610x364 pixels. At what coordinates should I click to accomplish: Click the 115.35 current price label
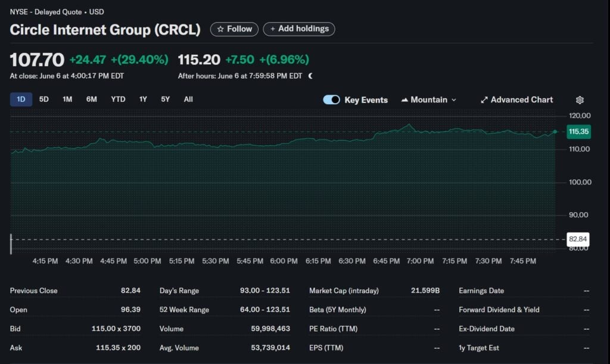tap(578, 132)
